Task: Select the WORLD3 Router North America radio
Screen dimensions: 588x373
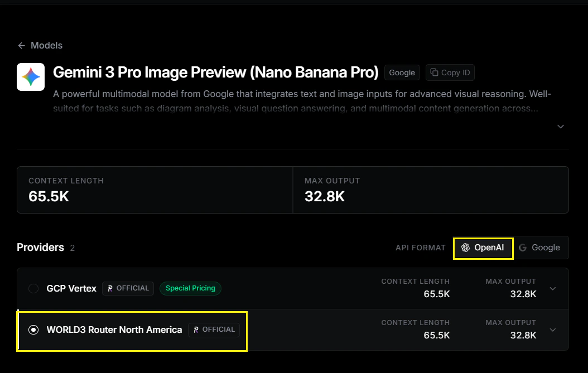Action: coord(33,330)
